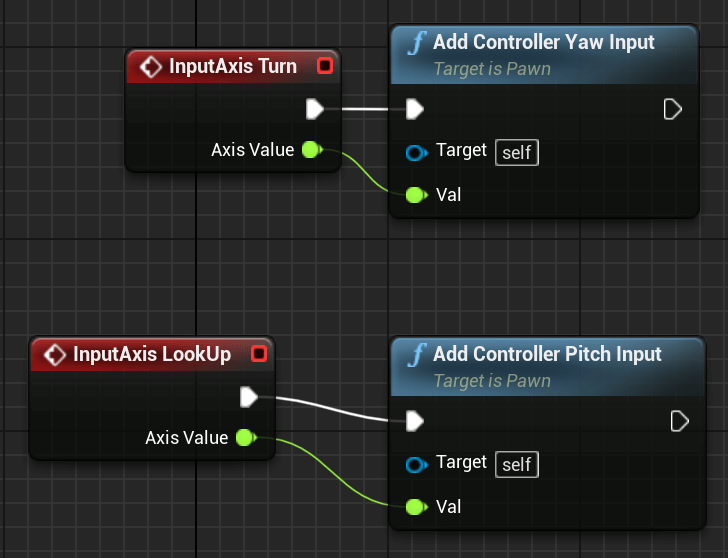Select the InputAxis LookUp node title

pos(152,354)
